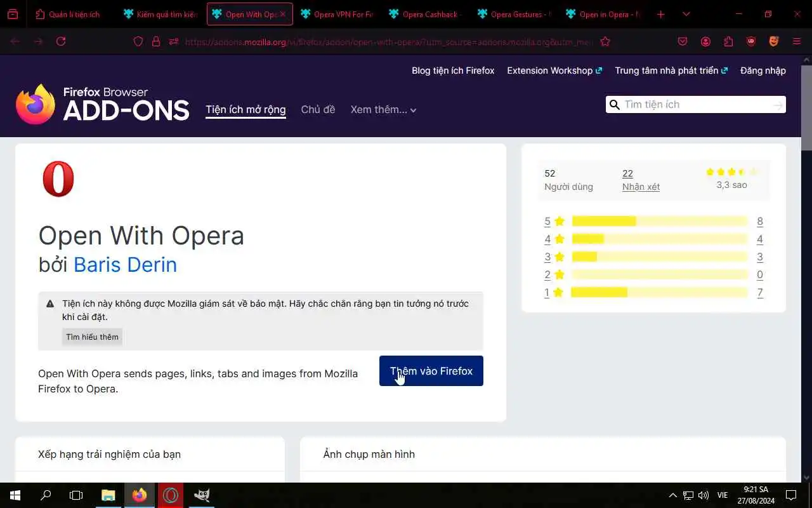Switch to the Opera Cashback tab
Screen dimensions: 812x508
[x=426, y=14]
